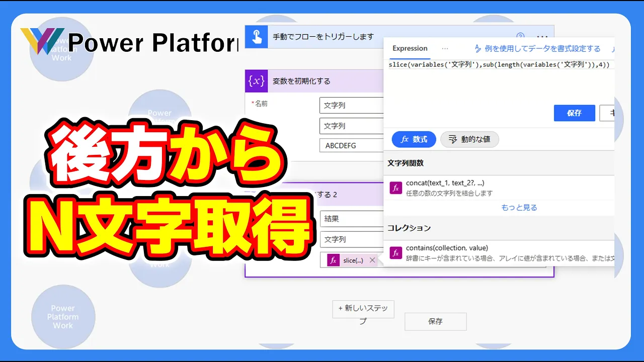Open the 文字列 type dropdown in second card

coord(352,239)
